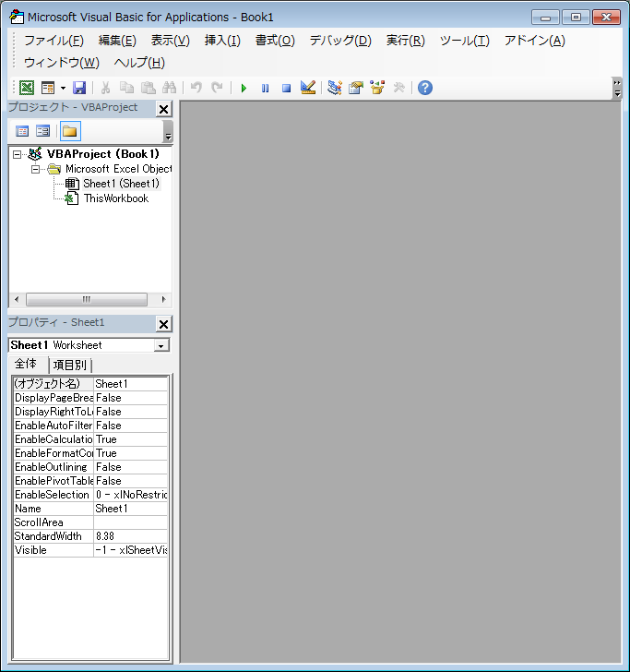The height and width of the screenshot is (672, 630).
Task: Click Name property value Sheet1
Action: pos(131,509)
